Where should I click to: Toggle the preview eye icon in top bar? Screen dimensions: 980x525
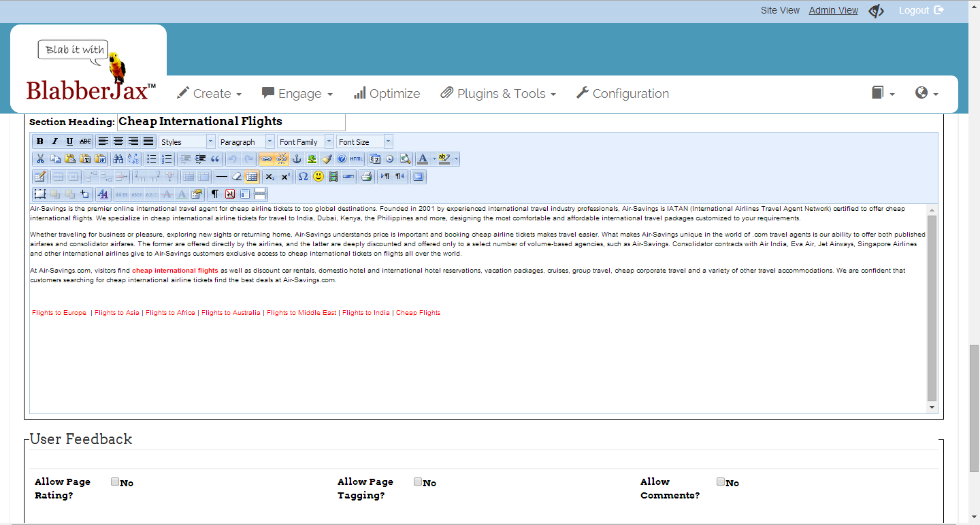(877, 11)
